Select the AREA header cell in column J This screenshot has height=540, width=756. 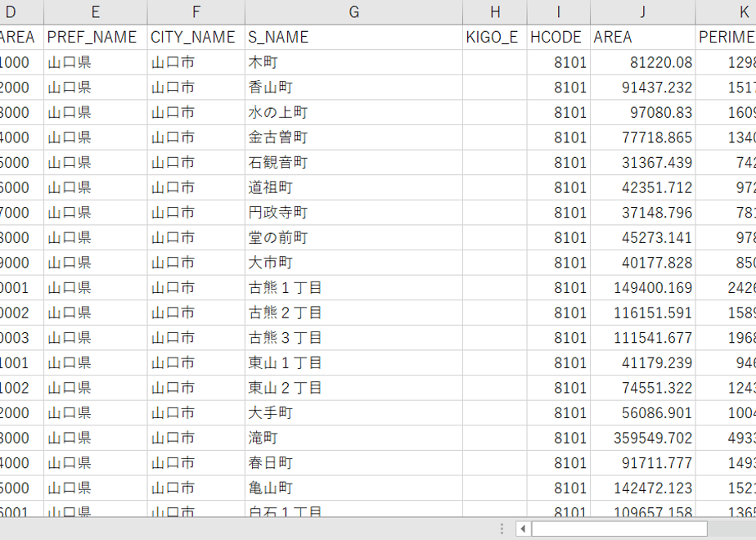tap(643, 37)
